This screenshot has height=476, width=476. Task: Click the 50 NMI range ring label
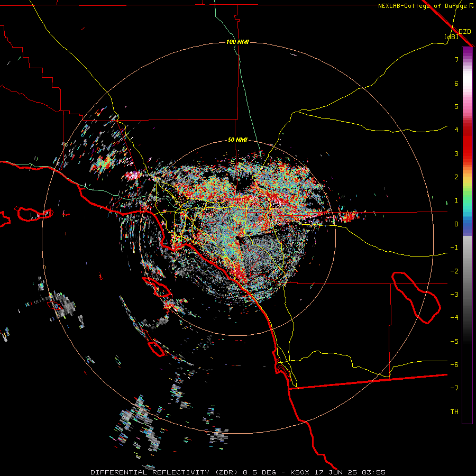[237, 140]
